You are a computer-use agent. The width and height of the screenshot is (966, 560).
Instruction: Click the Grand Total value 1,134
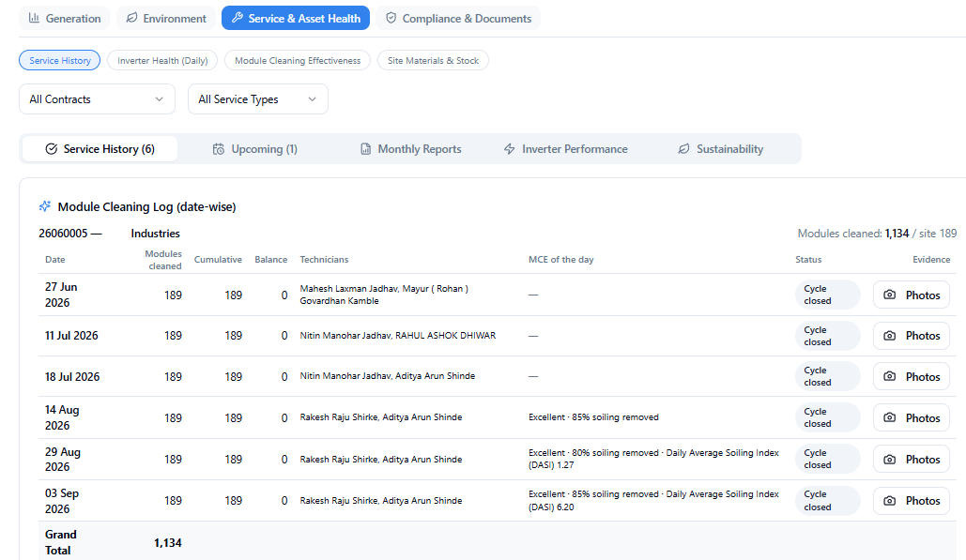[167, 543]
